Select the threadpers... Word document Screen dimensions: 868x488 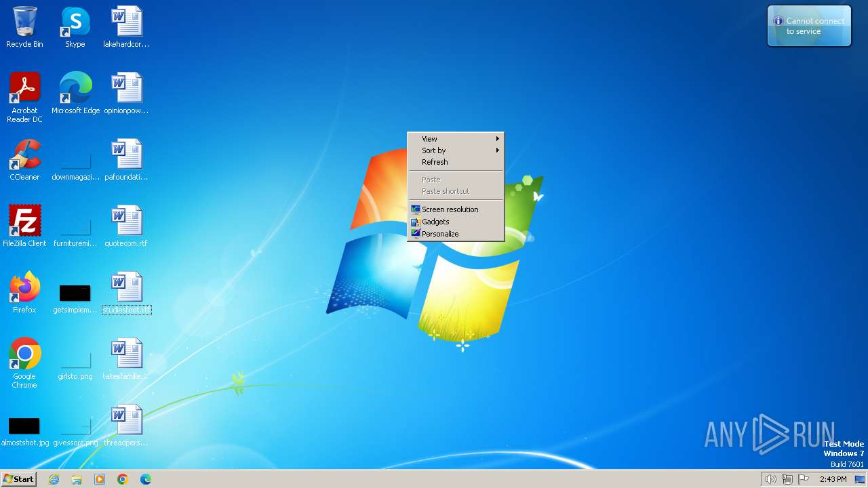pyautogui.click(x=126, y=426)
